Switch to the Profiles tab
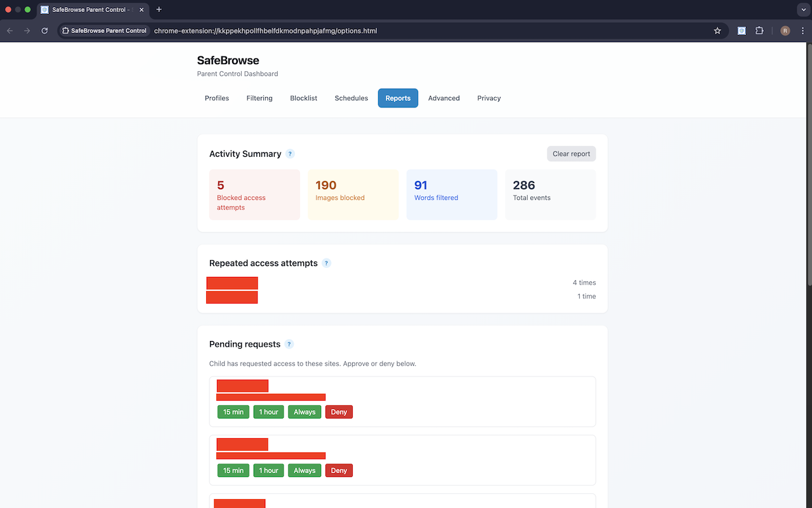Viewport: 812px width, 508px height. click(217, 98)
